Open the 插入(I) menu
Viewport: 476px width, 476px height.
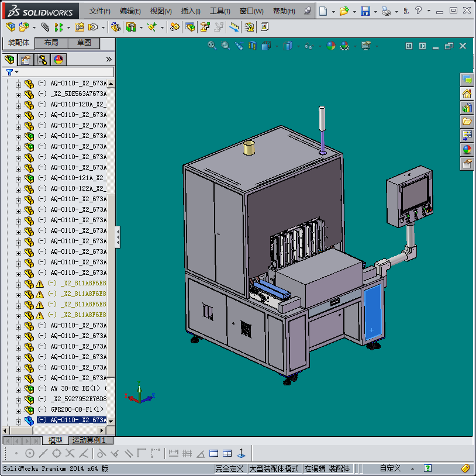tap(191, 11)
